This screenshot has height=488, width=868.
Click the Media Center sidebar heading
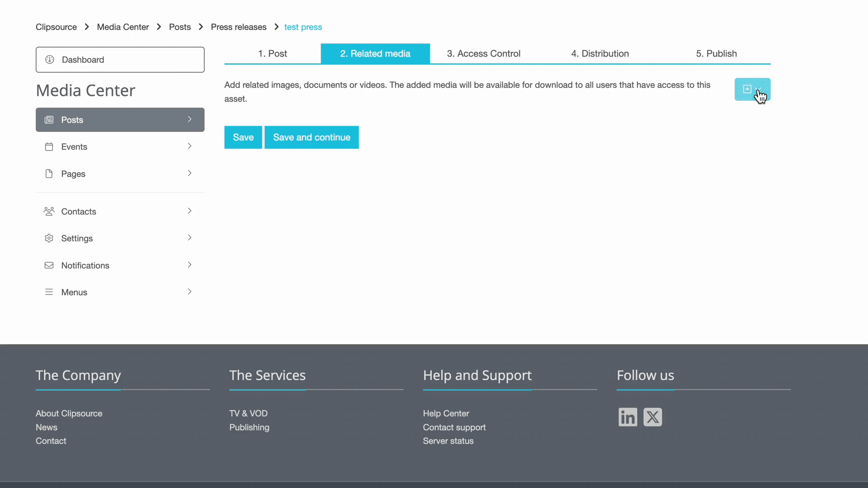click(85, 90)
